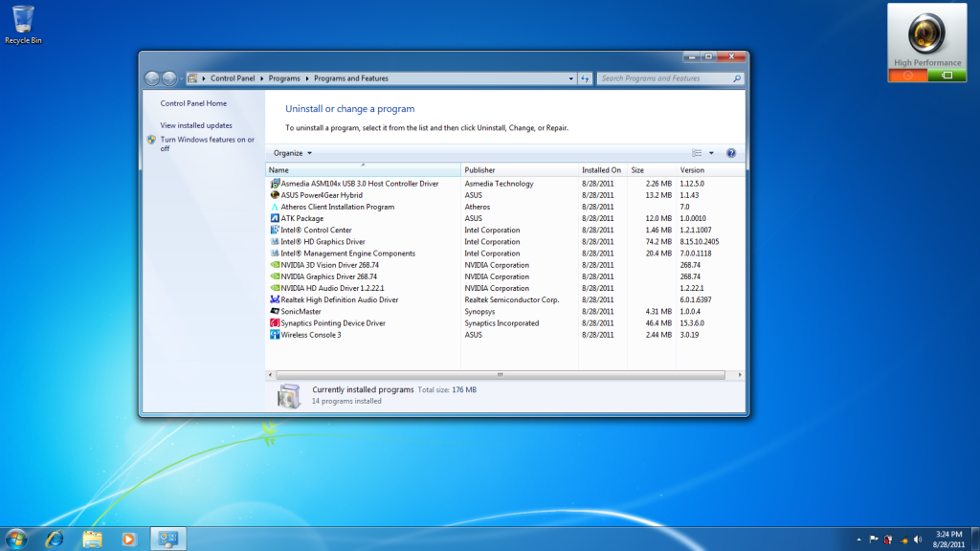Image resolution: width=980 pixels, height=551 pixels.
Task: Open Internet Explorer from the taskbar
Action: click(x=55, y=539)
